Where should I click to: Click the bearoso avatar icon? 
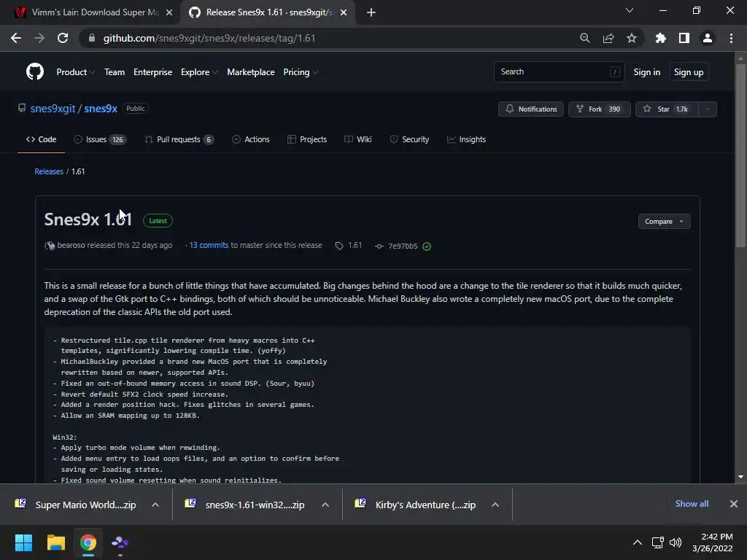(50, 246)
